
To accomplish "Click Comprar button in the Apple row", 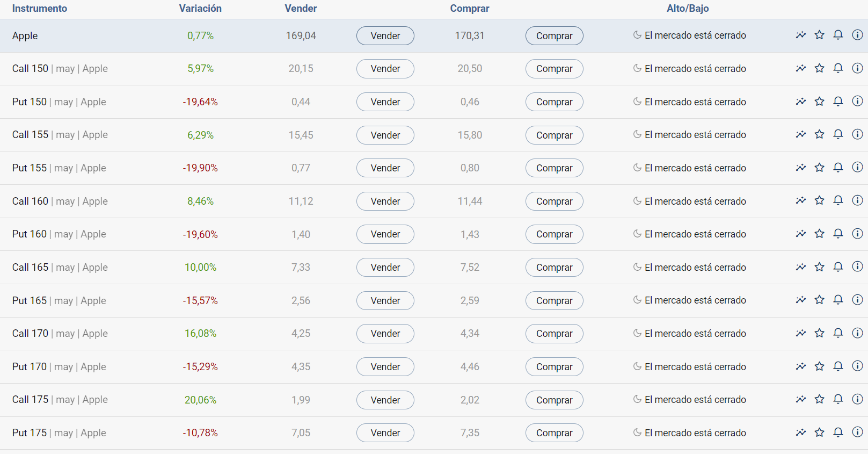I will (x=555, y=36).
